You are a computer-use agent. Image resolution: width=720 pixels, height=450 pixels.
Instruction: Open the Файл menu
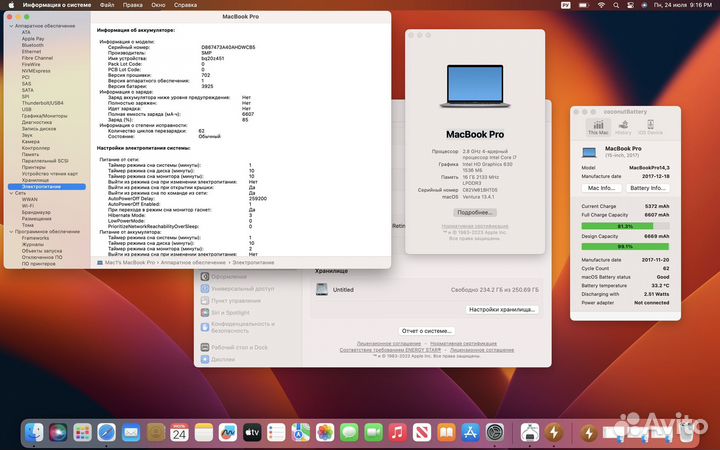tap(107, 5)
